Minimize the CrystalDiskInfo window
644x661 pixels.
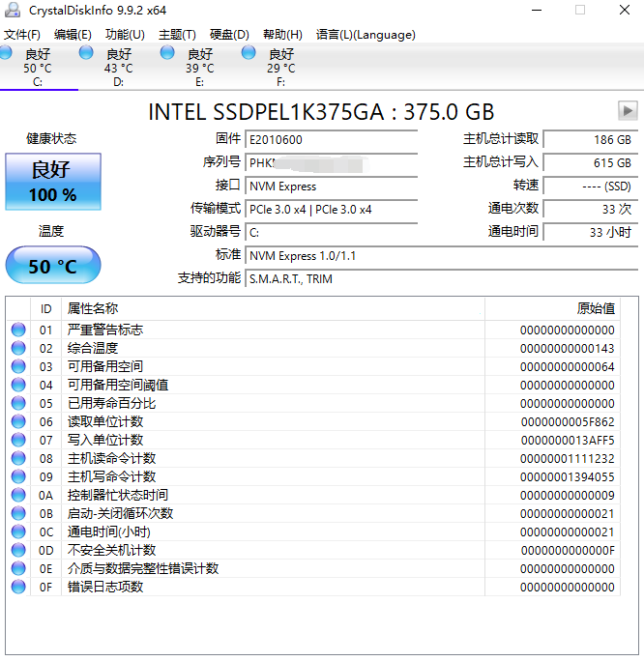coord(537,10)
